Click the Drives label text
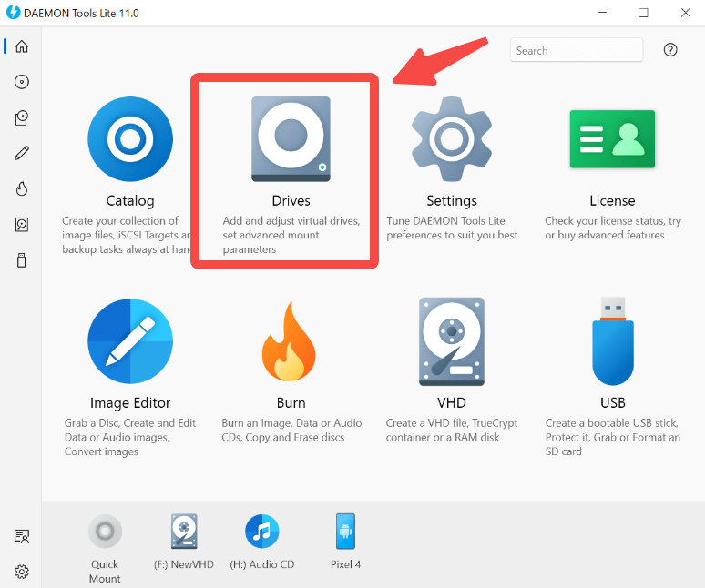The image size is (705, 588). pyautogui.click(x=291, y=200)
